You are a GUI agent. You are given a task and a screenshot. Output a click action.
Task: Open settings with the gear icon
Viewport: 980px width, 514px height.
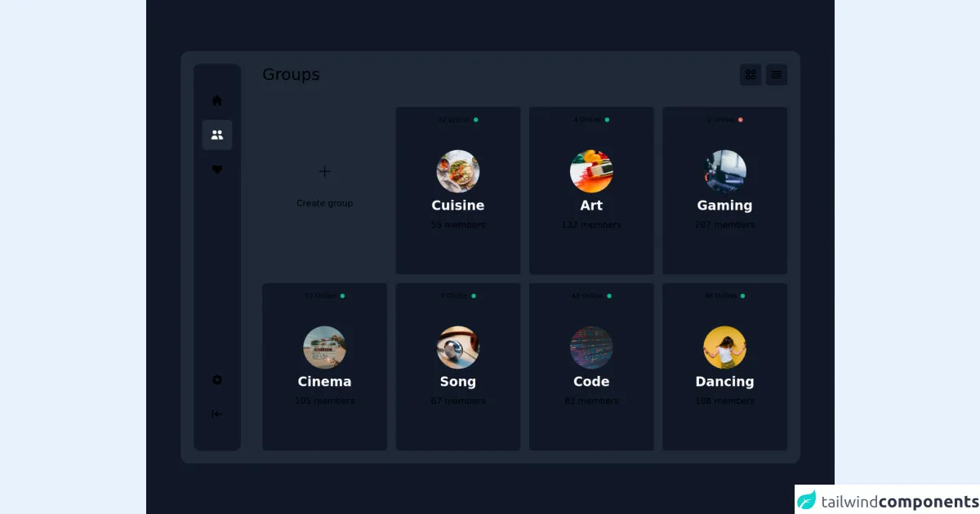[217, 379]
